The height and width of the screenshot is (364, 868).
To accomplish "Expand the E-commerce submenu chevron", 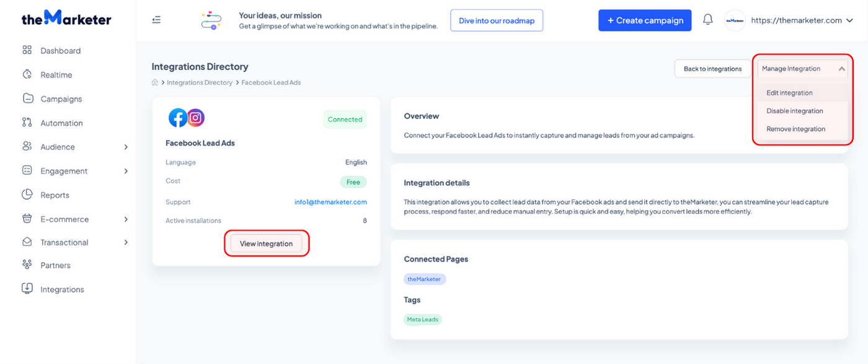I will point(126,220).
